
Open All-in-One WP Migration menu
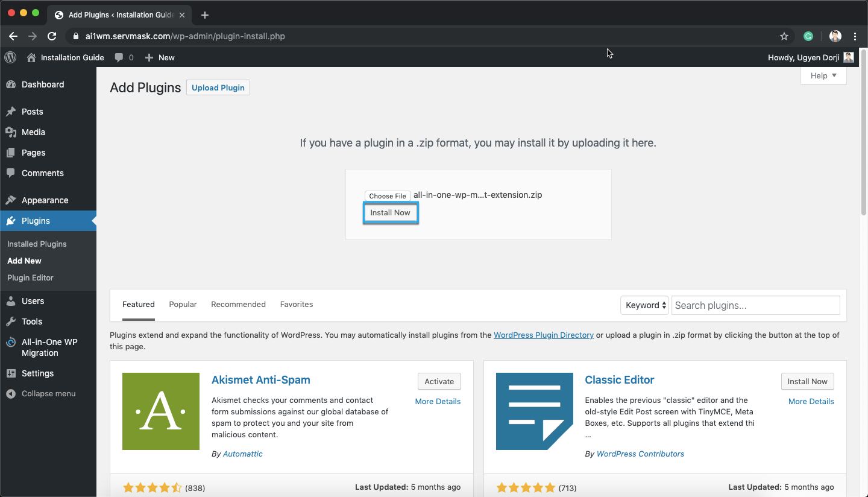(48, 347)
